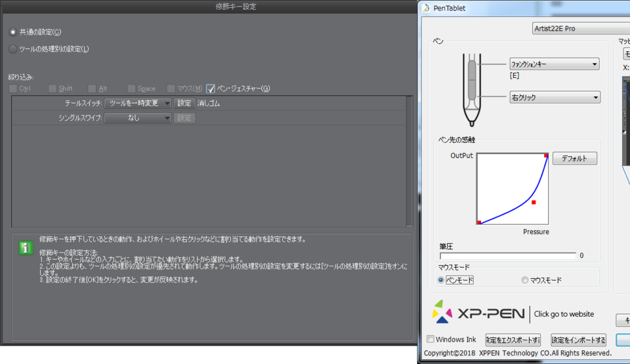Click the 筆圧 pressure test bar
This screenshot has height=364, width=630.
click(x=508, y=256)
